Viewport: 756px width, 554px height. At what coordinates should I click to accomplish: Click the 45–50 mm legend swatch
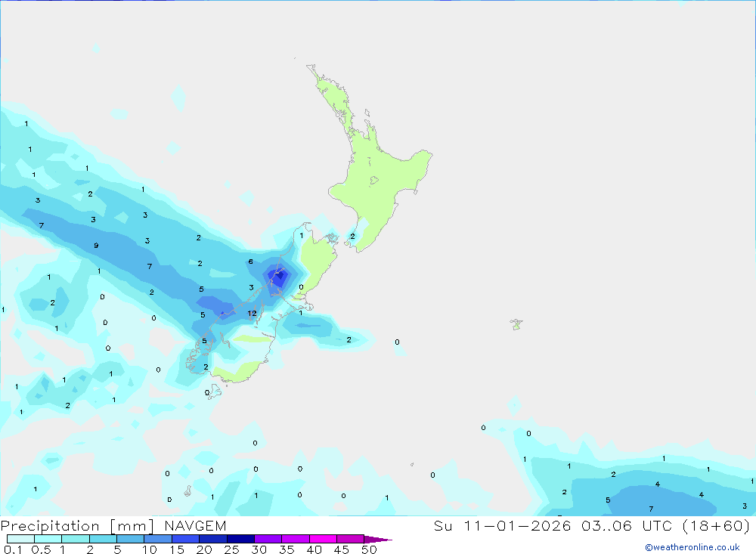[351, 539]
